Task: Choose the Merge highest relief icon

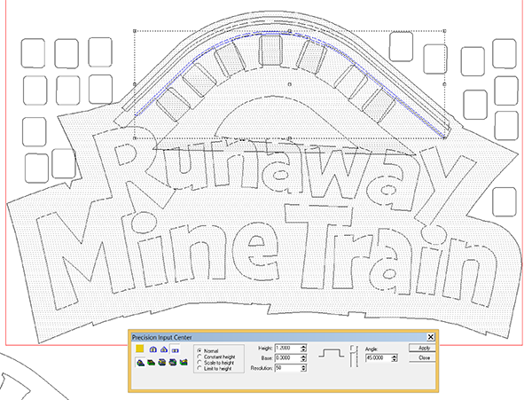Action: (162, 363)
